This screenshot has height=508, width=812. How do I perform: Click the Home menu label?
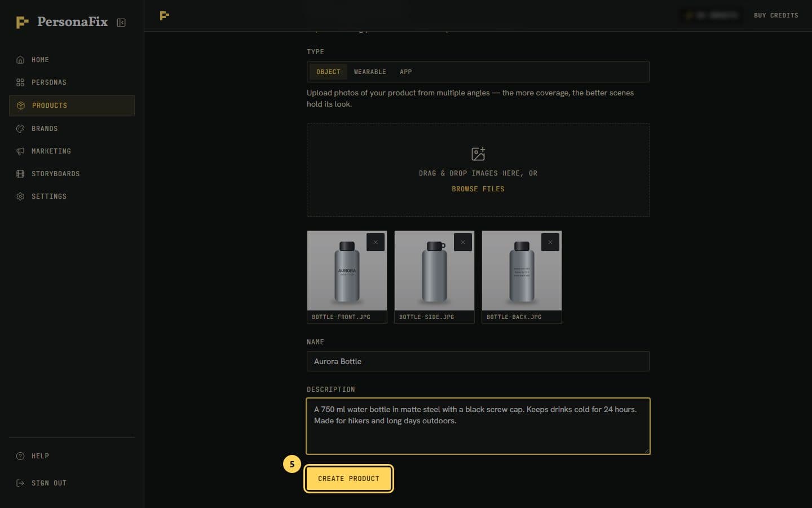[40, 60]
